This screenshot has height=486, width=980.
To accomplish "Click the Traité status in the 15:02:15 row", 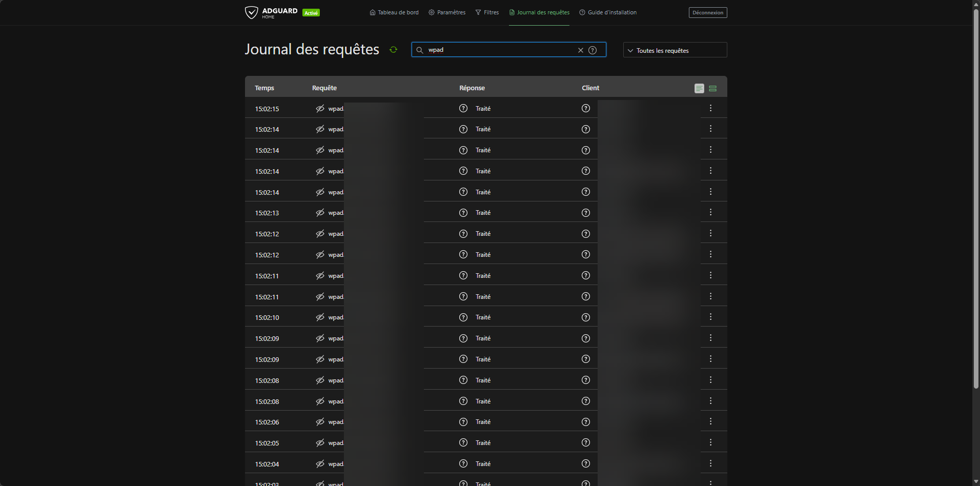I will pyautogui.click(x=483, y=108).
